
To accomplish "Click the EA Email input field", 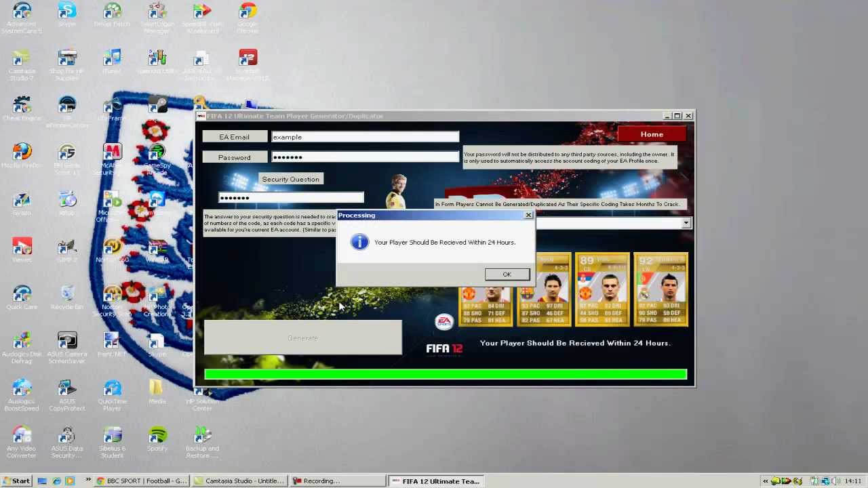I will click(365, 137).
